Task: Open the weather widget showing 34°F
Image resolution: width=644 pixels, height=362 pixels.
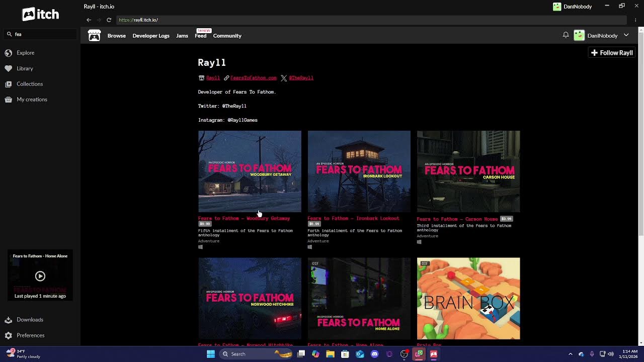Action: coord(25,354)
